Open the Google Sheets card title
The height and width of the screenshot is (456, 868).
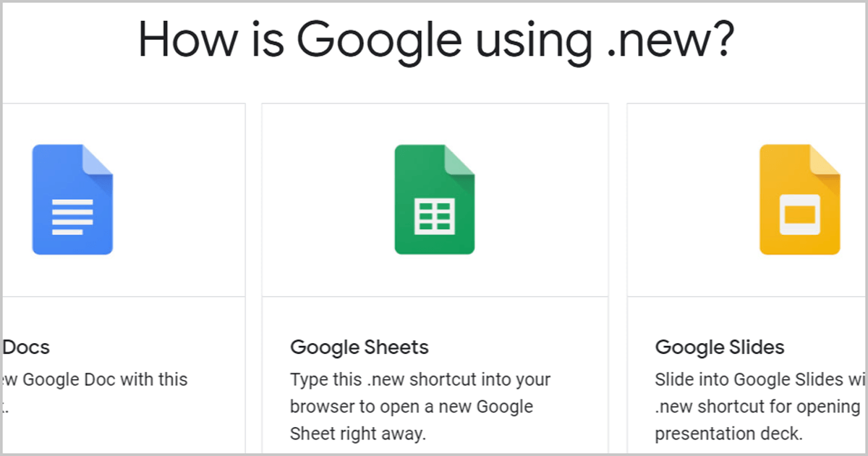[359, 347]
